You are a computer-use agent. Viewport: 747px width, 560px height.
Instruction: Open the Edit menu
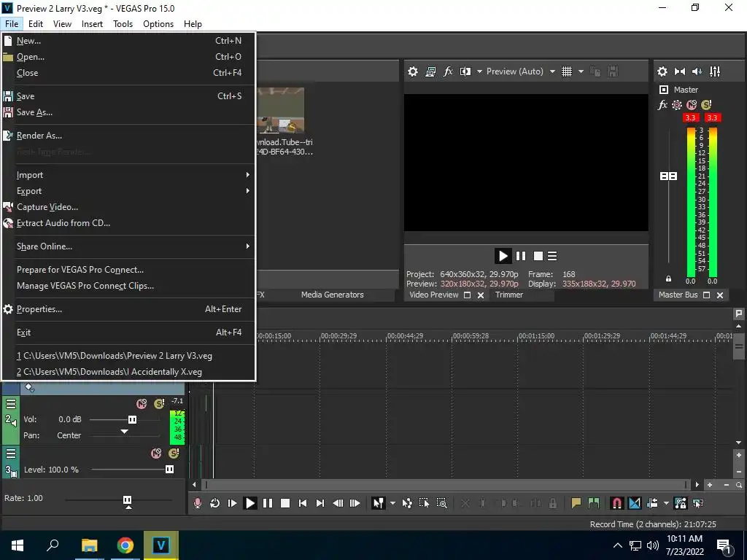coord(35,24)
